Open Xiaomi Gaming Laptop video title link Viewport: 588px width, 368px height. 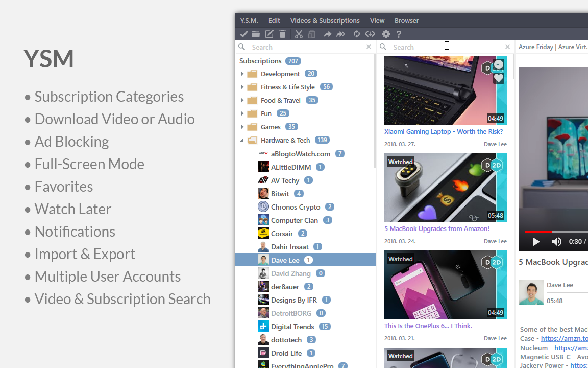444,132
